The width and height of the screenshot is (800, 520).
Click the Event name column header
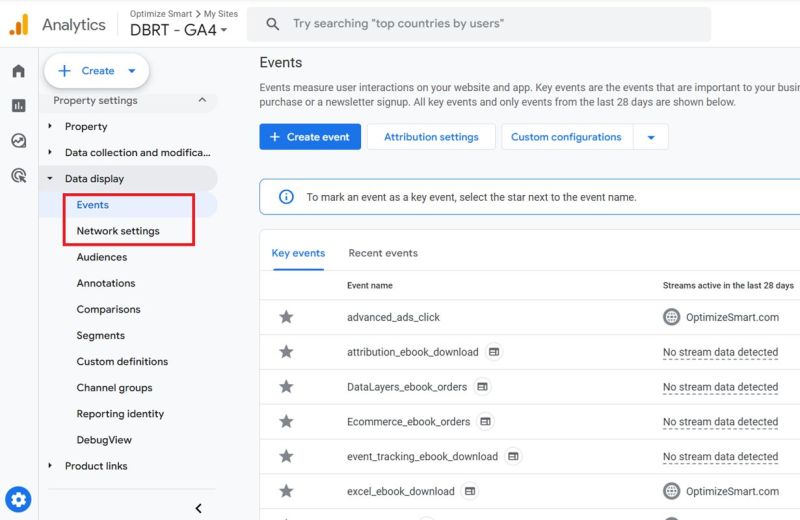370,285
